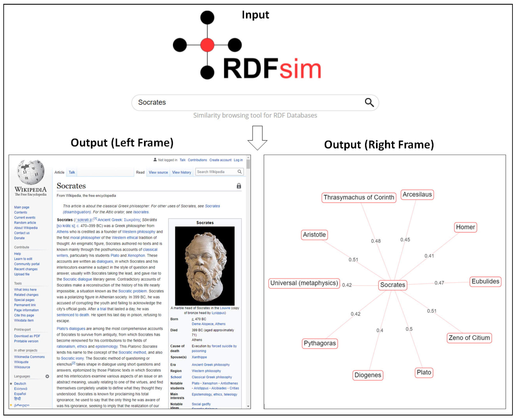Open the View history tab
The image size is (517, 420).
pos(181,172)
